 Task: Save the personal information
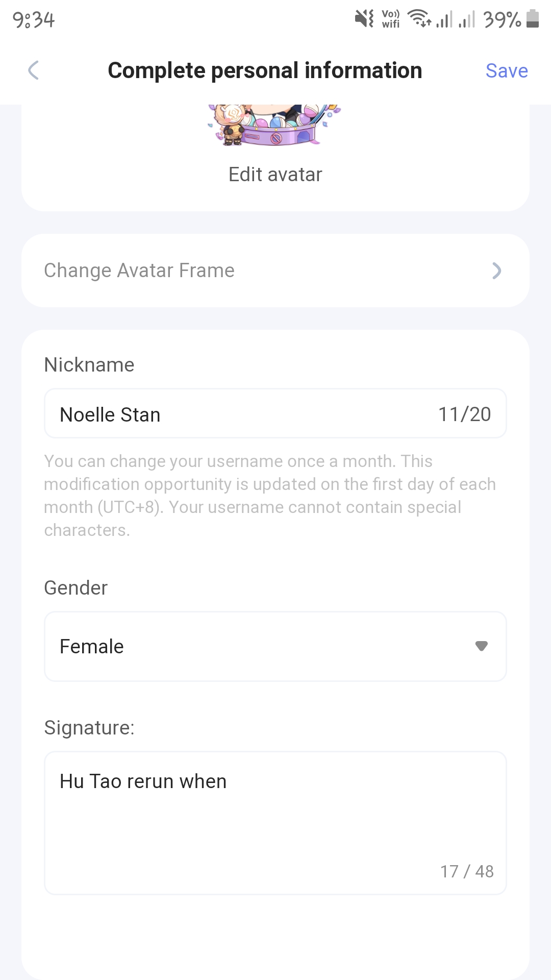tap(507, 70)
